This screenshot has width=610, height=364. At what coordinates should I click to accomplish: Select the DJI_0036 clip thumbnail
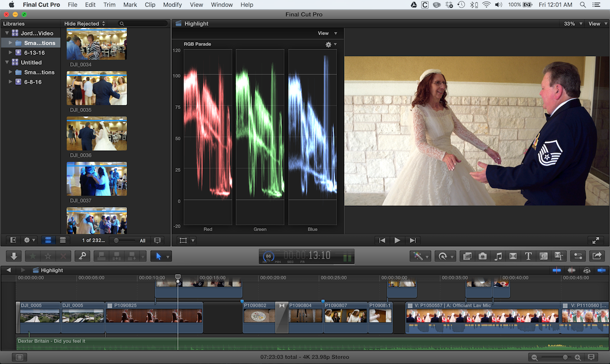tap(97, 134)
